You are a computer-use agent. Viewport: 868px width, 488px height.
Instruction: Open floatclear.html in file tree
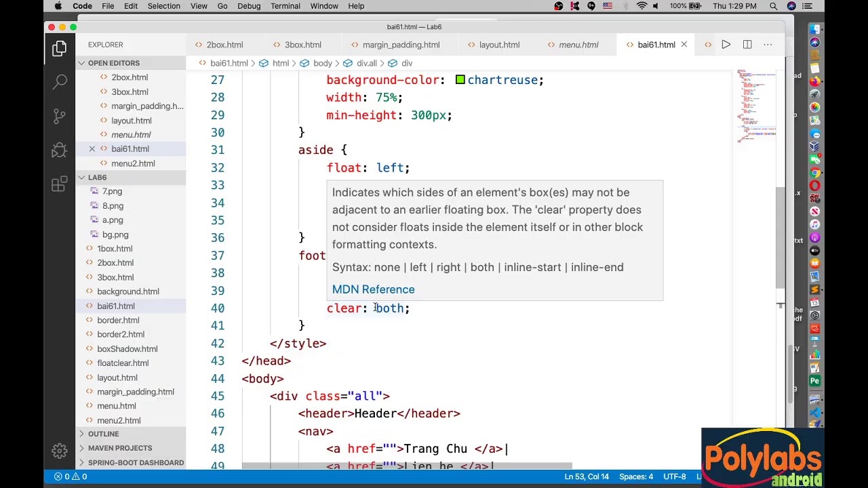click(123, 363)
